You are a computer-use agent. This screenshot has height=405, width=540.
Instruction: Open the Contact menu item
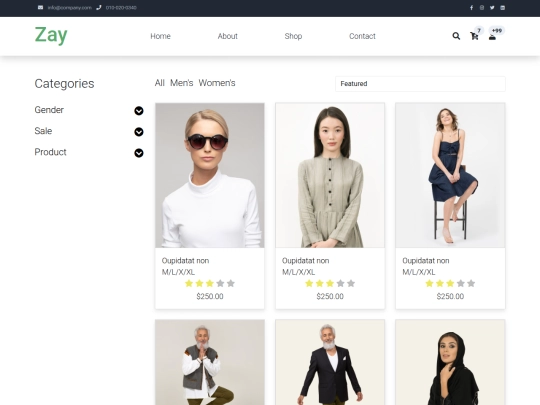point(362,36)
